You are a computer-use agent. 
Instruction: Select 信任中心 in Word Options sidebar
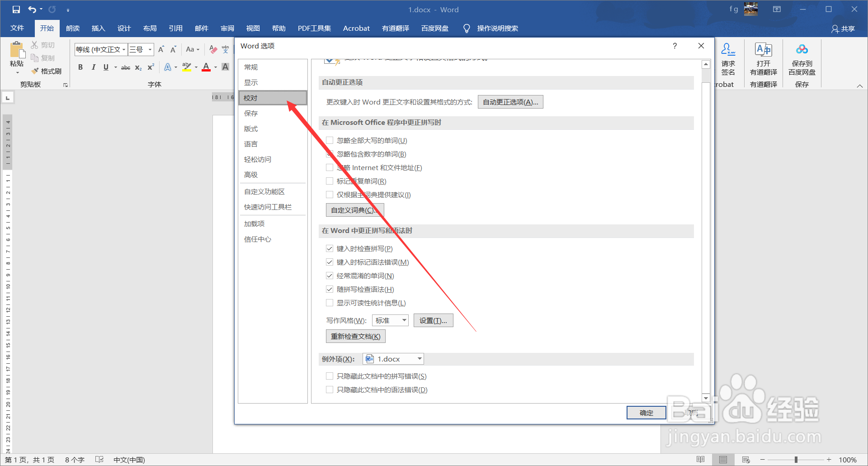[273, 239]
